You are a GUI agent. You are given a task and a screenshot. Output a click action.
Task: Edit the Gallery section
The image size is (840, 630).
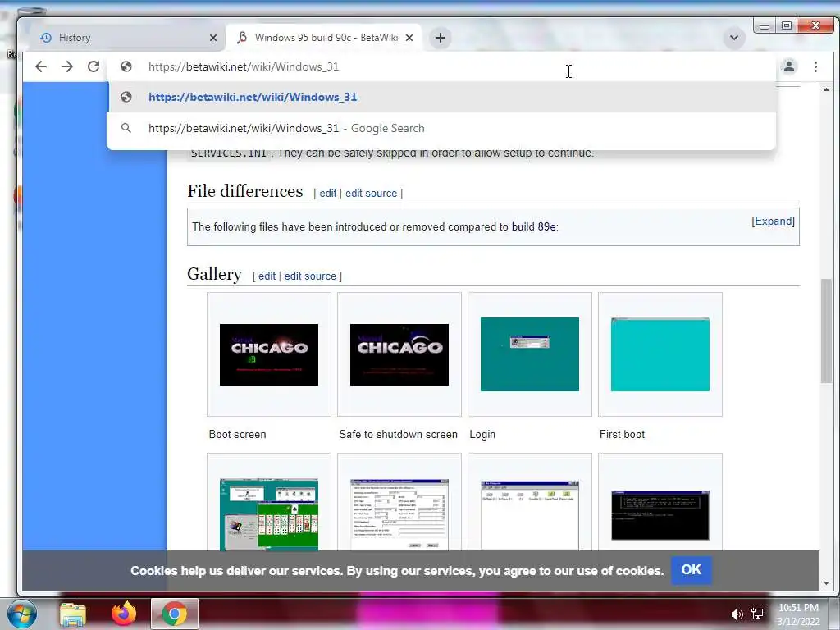point(267,276)
